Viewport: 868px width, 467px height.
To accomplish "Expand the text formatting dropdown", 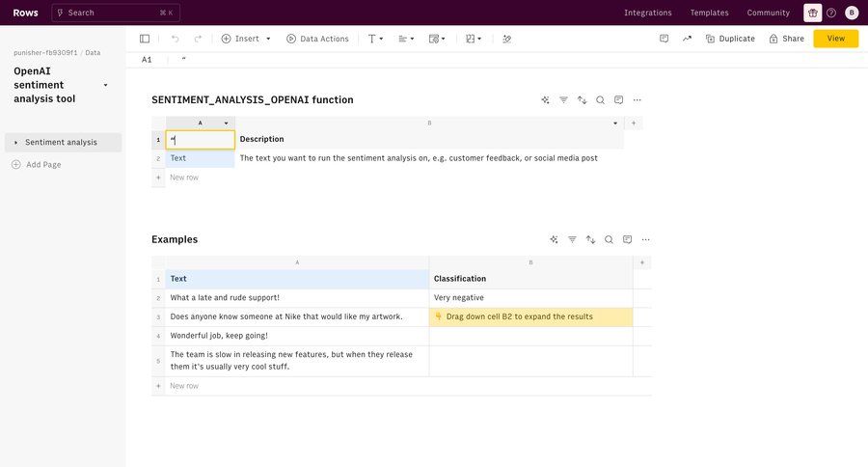I will [375, 39].
